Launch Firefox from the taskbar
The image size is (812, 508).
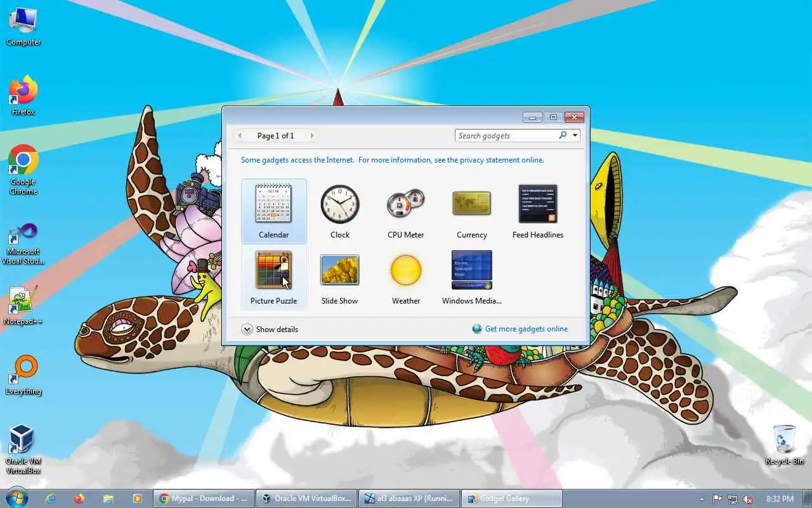(79, 498)
